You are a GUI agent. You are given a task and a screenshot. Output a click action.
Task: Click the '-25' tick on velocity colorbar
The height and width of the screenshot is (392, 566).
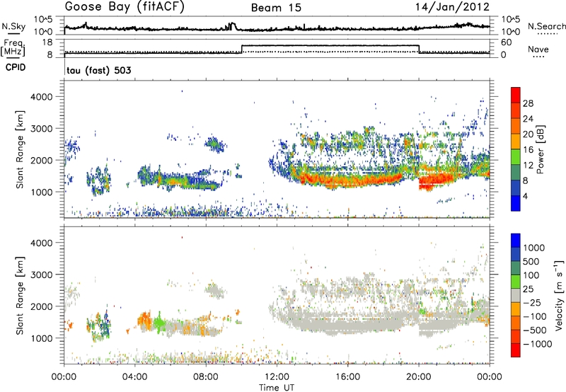click(x=532, y=302)
